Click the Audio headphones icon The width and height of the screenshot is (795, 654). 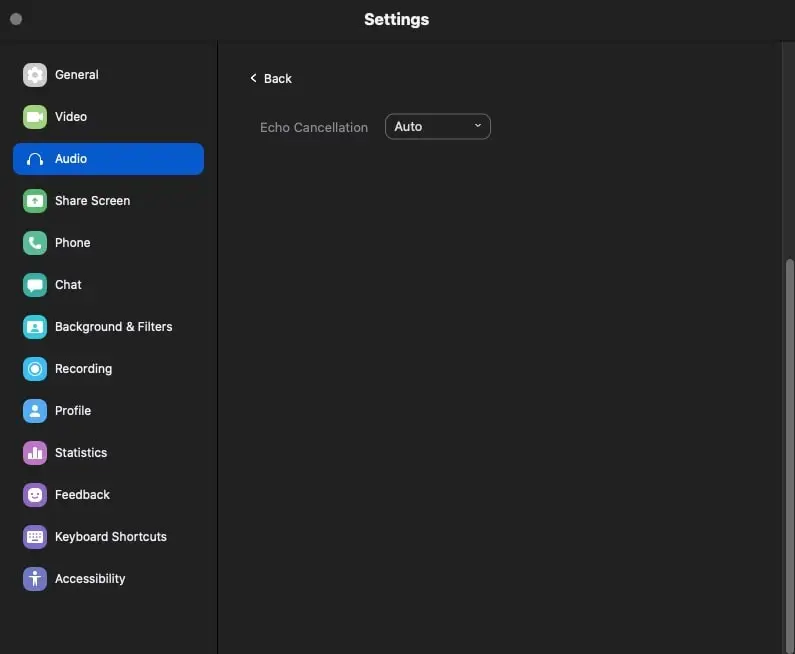[34, 159]
